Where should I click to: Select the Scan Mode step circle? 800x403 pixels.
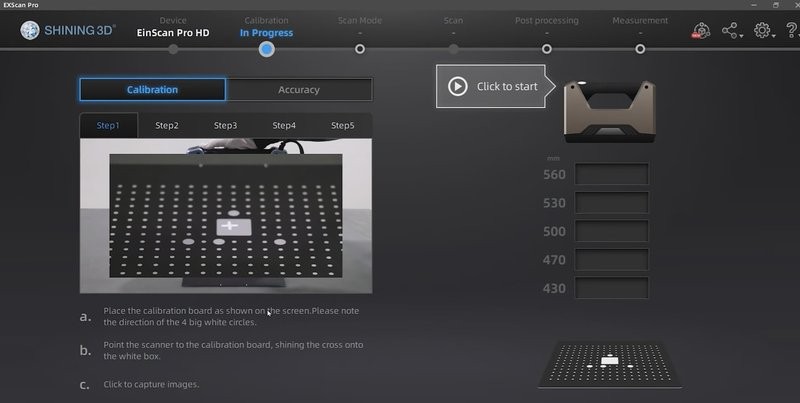(x=359, y=48)
